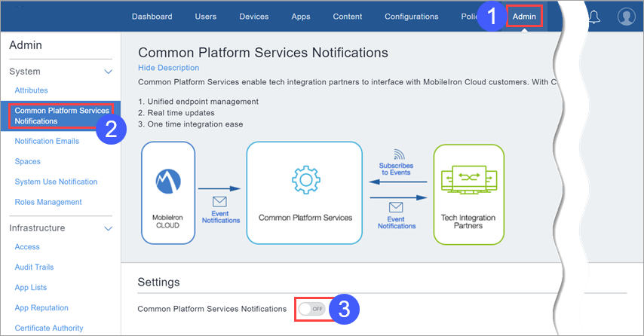
Task: Open Access under Infrastructure
Action: (27, 247)
